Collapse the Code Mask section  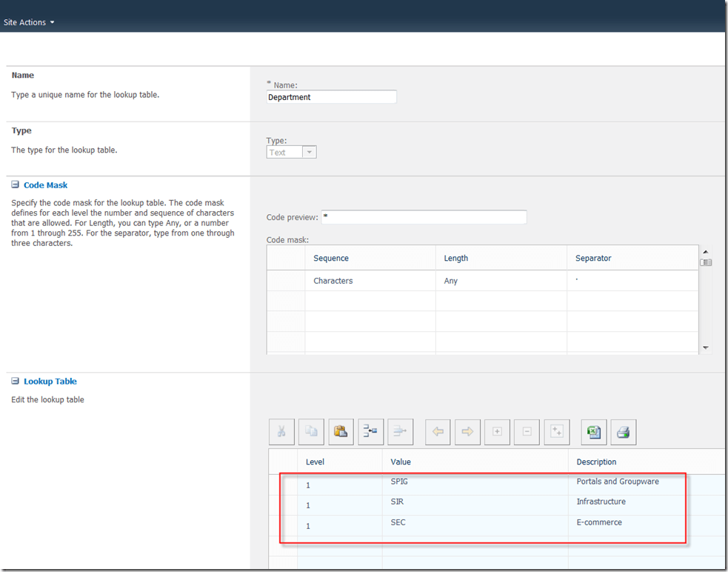(16, 185)
